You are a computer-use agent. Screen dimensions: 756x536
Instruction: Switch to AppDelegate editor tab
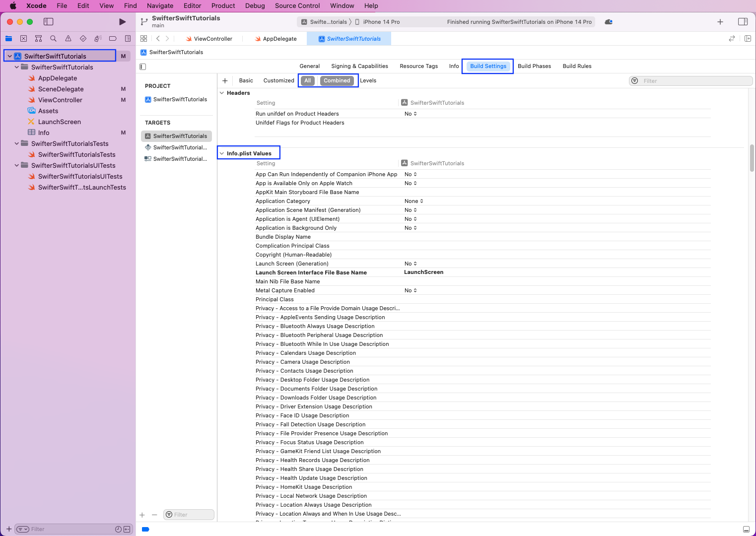click(276, 39)
